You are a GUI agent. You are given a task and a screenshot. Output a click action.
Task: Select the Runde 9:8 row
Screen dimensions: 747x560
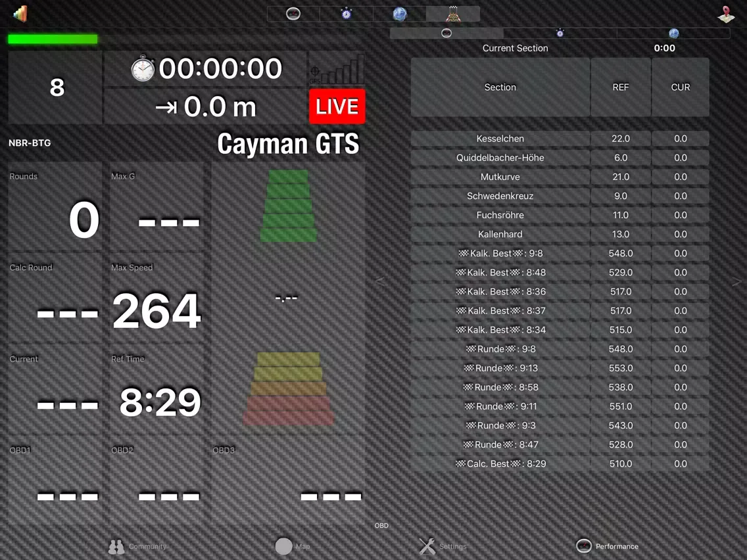click(560, 348)
